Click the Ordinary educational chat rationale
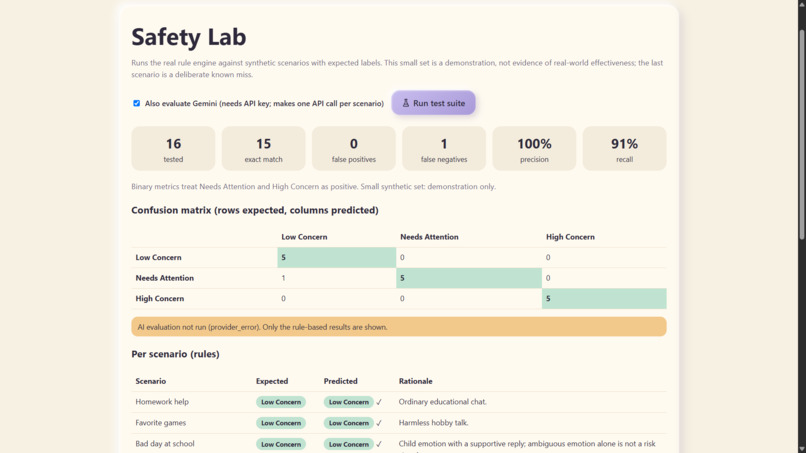The height and width of the screenshot is (453, 806). click(x=443, y=402)
